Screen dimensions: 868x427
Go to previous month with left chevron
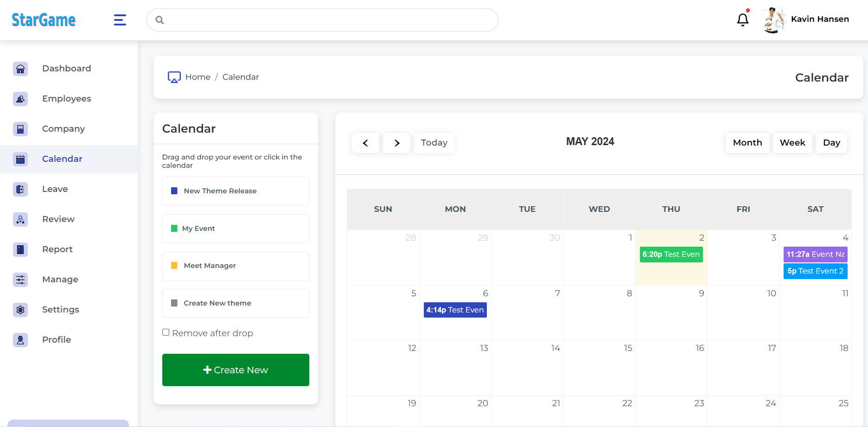pos(365,143)
